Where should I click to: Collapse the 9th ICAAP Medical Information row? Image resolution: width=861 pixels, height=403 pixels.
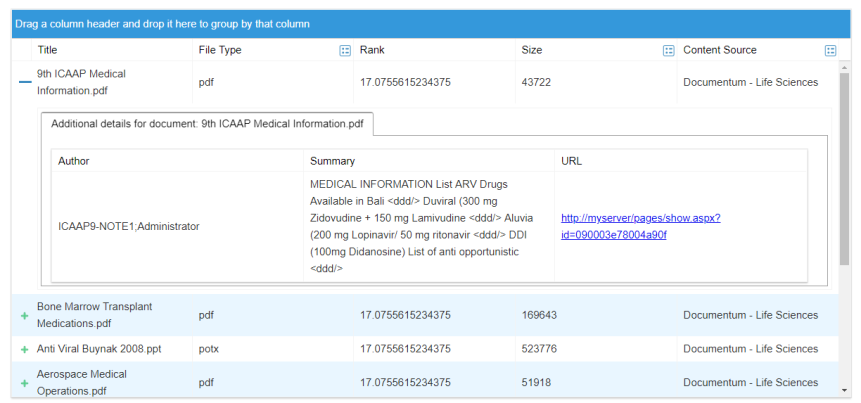click(25, 82)
